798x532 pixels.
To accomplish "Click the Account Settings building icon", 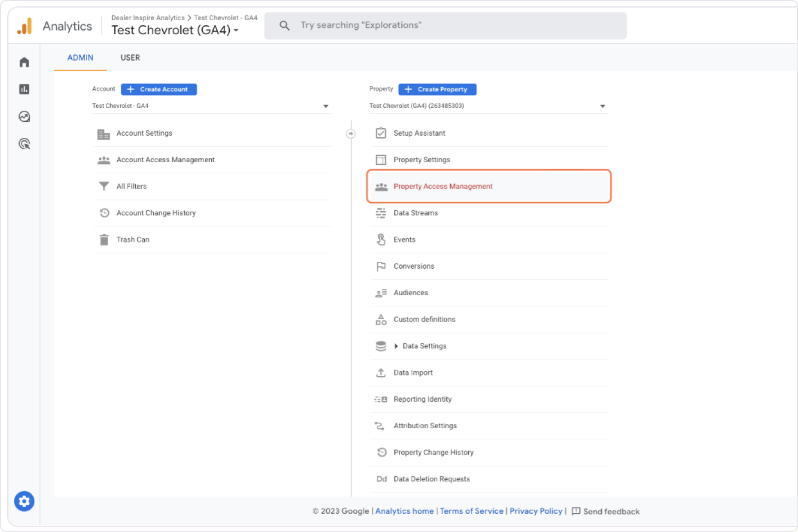I will pos(104,134).
